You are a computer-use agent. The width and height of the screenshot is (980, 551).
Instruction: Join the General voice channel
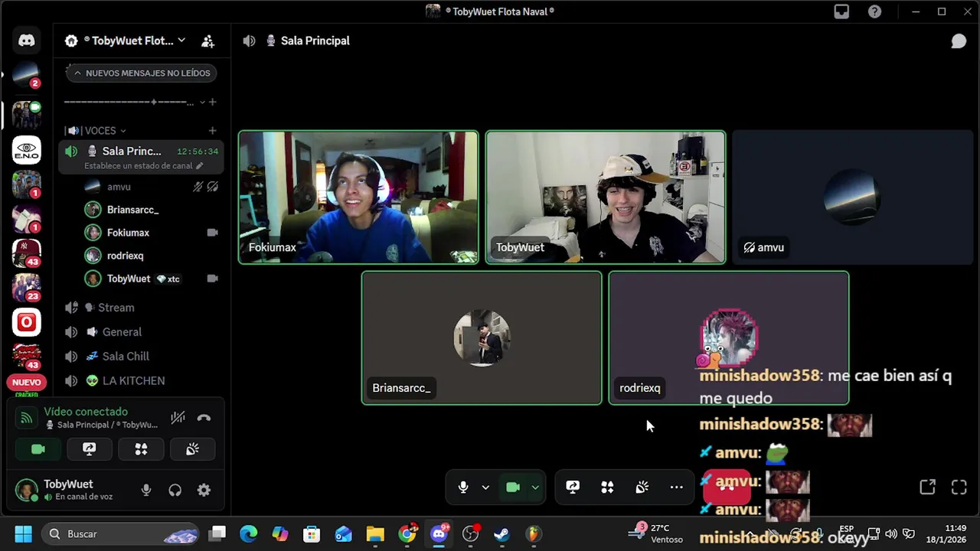pos(141,332)
